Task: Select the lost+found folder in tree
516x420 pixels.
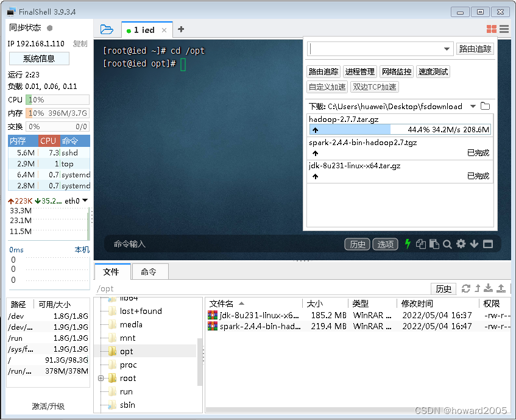Action: coord(141,311)
